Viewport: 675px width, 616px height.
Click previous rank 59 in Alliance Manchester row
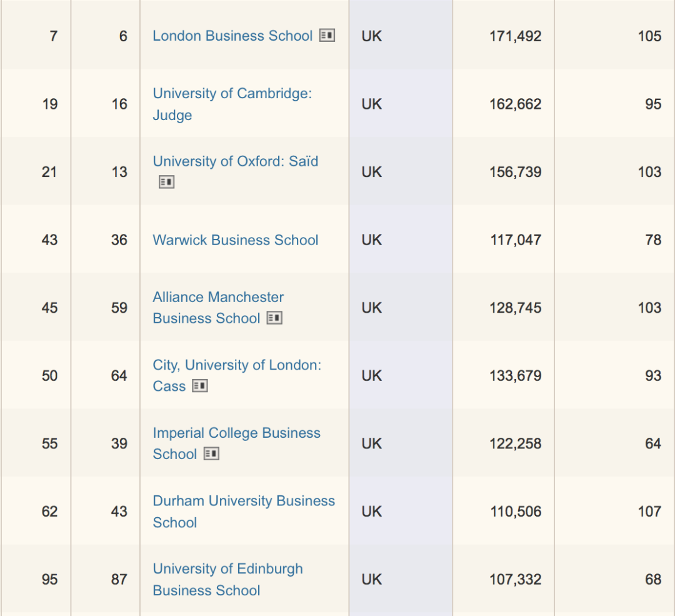click(119, 308)
